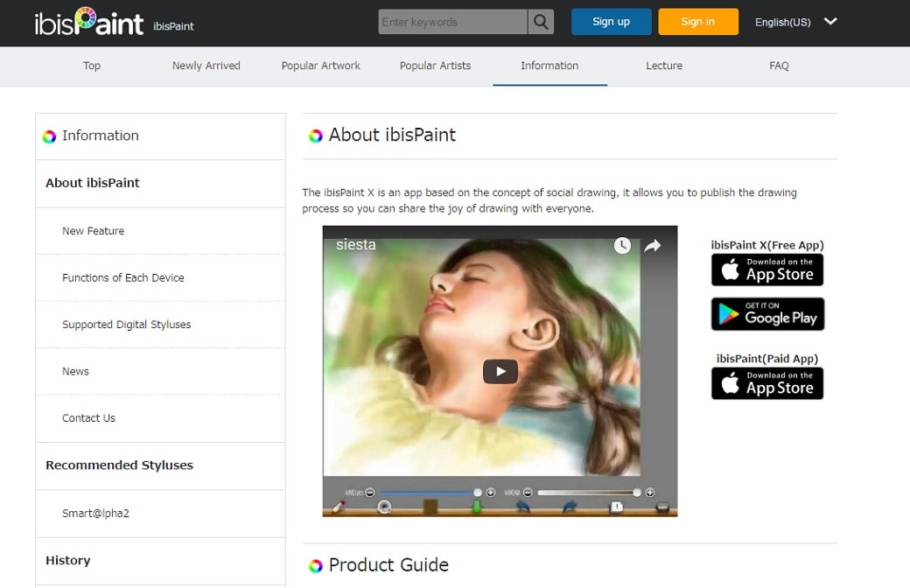Click the layers icon showing number 1
910x588 pixels.
point(616,507)
